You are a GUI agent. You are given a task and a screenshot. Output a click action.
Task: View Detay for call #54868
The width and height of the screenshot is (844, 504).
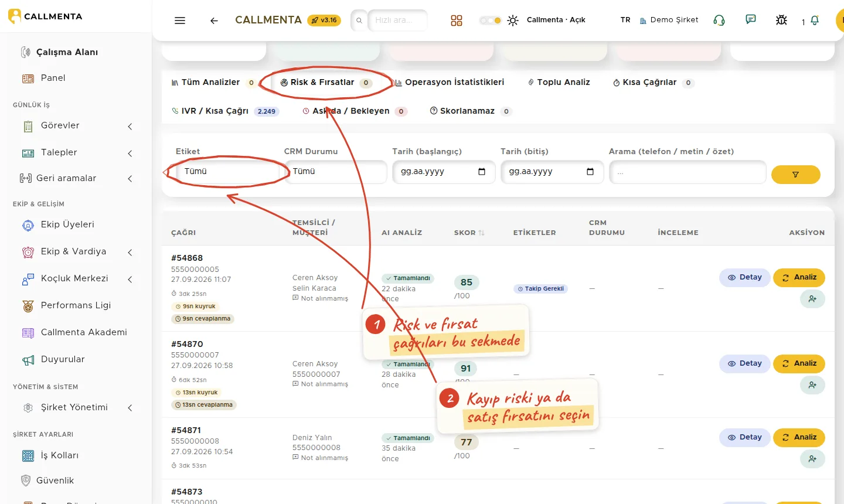745,277
